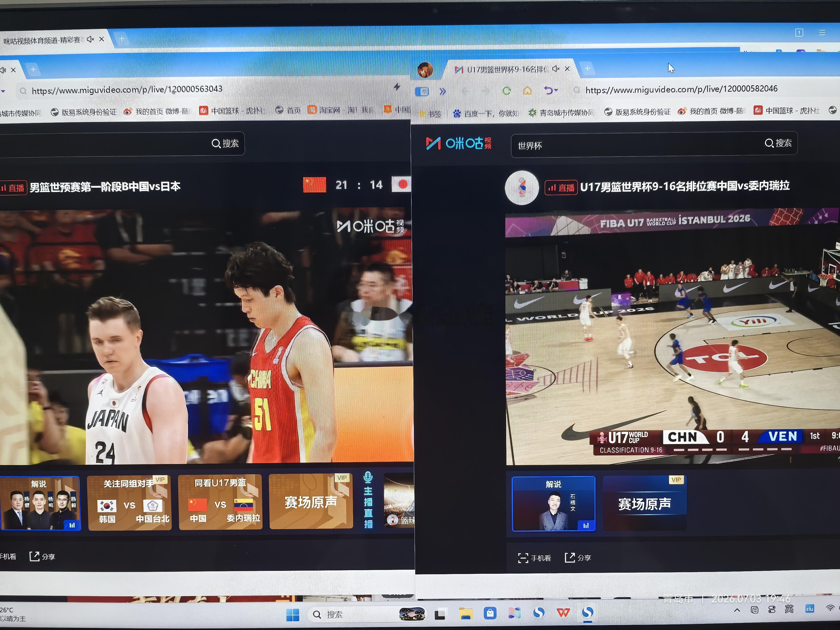Image resolution: width=840 pixels, height=630 pixels.
Task: Click the 搜索 button in the left window
Action: coord(225,144)
